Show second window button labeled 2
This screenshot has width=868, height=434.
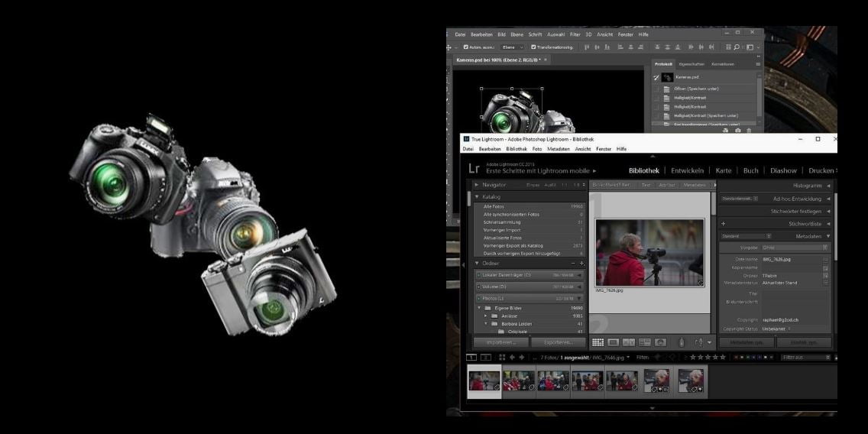click(x=485, y=358)
